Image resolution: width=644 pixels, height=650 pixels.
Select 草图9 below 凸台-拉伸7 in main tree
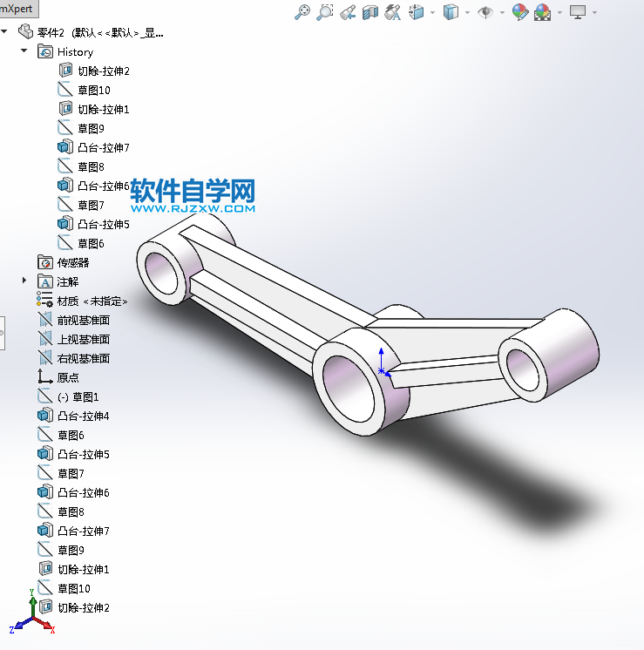pos(61,550)
